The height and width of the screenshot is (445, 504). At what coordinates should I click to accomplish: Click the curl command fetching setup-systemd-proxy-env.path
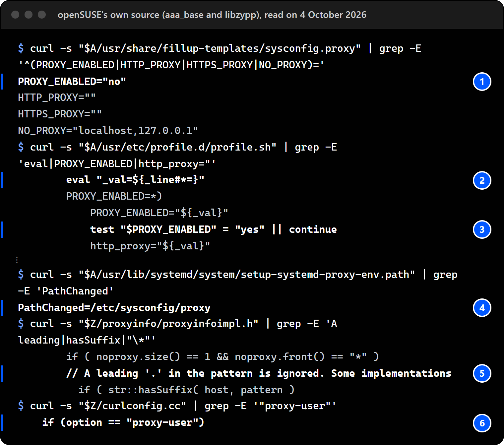[x=238, y=275]
